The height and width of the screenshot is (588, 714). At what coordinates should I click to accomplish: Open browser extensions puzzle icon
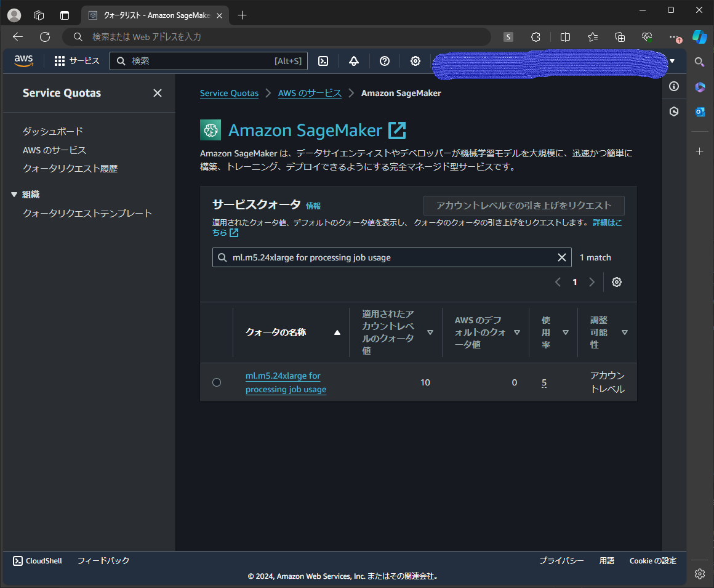[535, 37]
